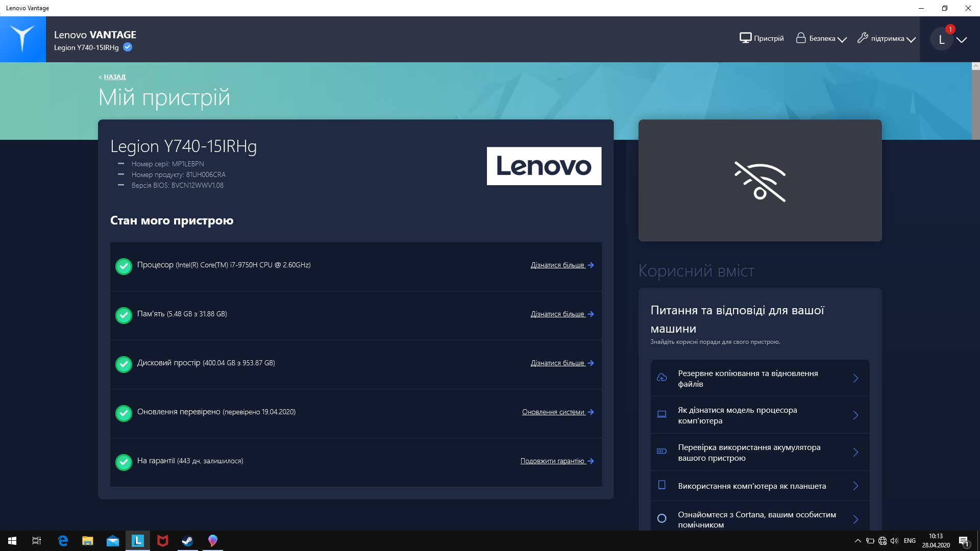980x551 pixels.
Task: Open the Оновлення системи link
Action: 558,412
